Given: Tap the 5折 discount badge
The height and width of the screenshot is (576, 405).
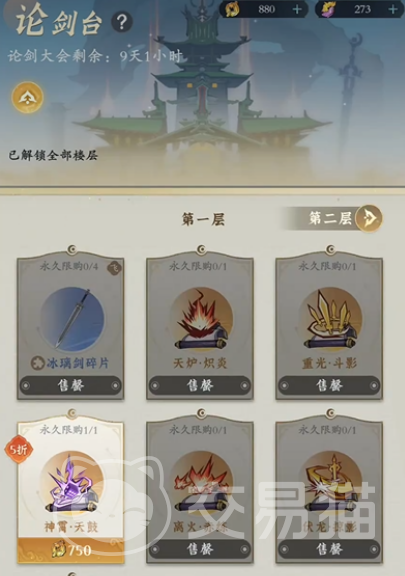Looking at the screenshot, I should pos(18,449).
